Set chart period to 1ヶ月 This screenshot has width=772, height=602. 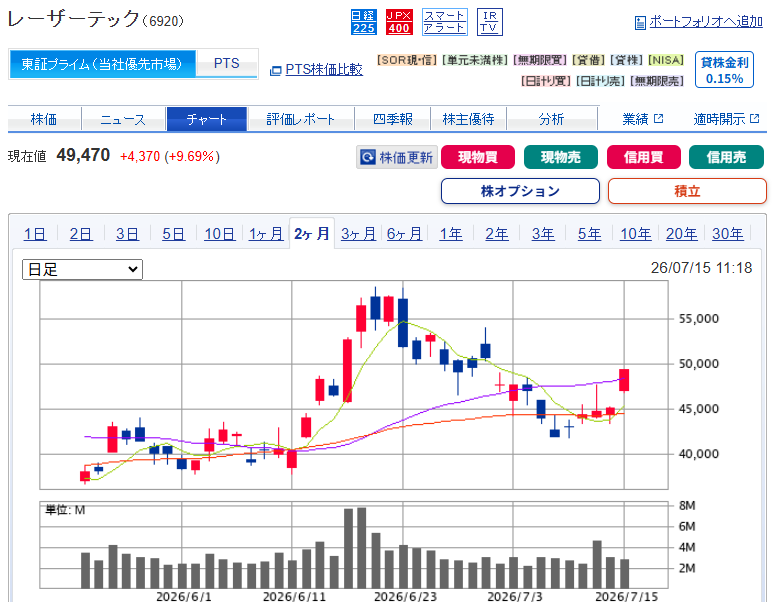tap(266, 234)
